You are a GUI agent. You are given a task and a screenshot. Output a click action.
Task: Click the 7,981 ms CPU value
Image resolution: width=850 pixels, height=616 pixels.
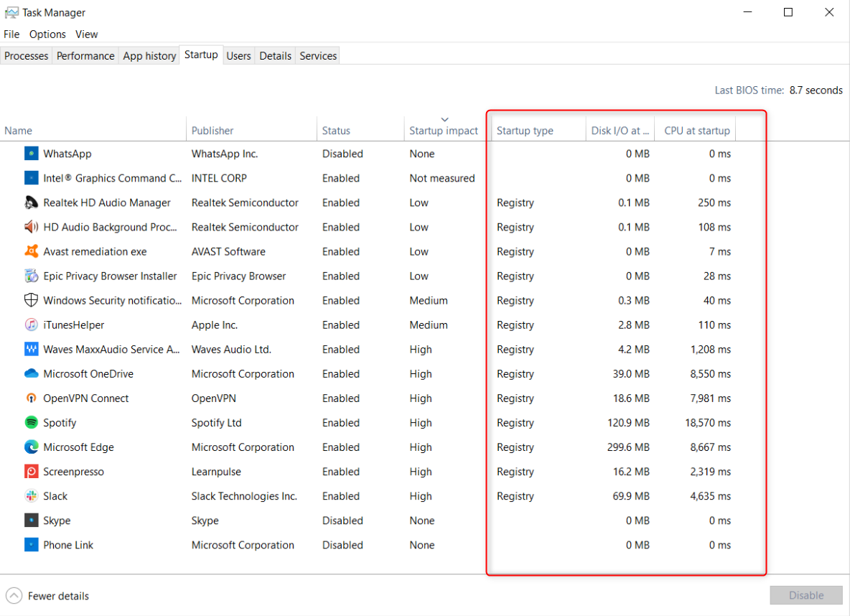pyautogui.click(x=711, y=398)
